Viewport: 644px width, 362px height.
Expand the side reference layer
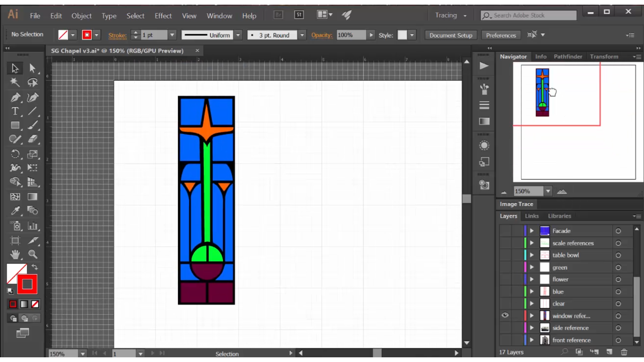coord(532,328)
